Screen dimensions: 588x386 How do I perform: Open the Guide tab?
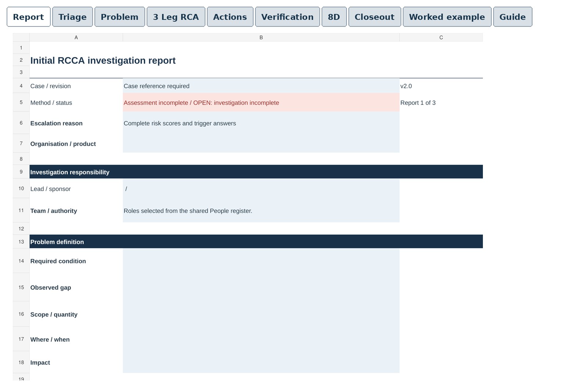point(513,17)
